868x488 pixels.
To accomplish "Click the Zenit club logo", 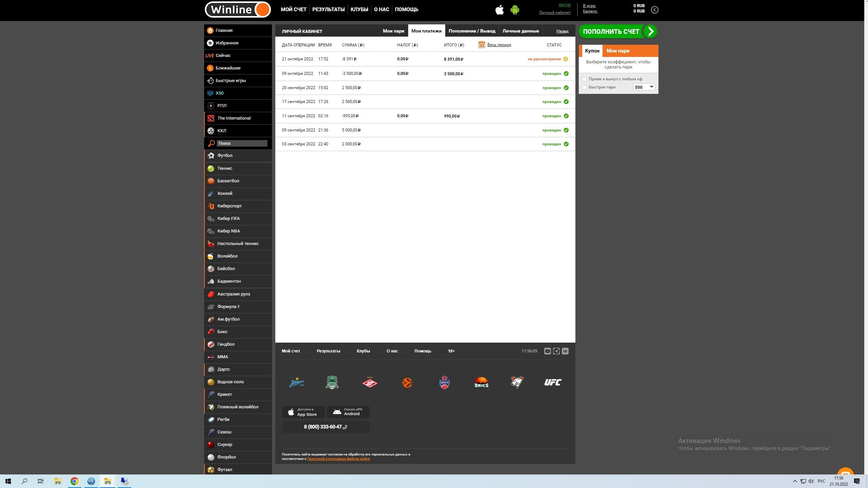I will [297, 383].
